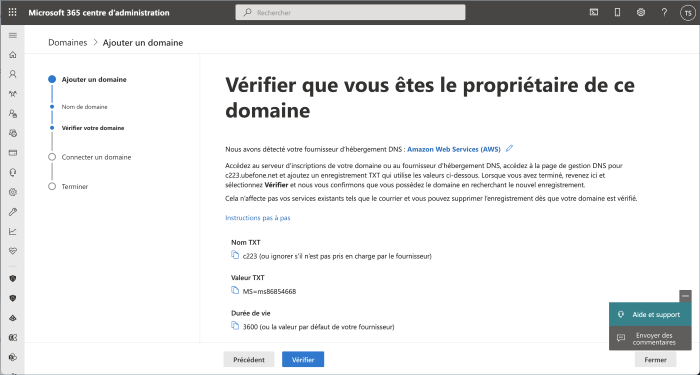The height and width of the screenshot is (375, 700).
Task: Open Billing card icon in sidebar
Action: [12, 153]
